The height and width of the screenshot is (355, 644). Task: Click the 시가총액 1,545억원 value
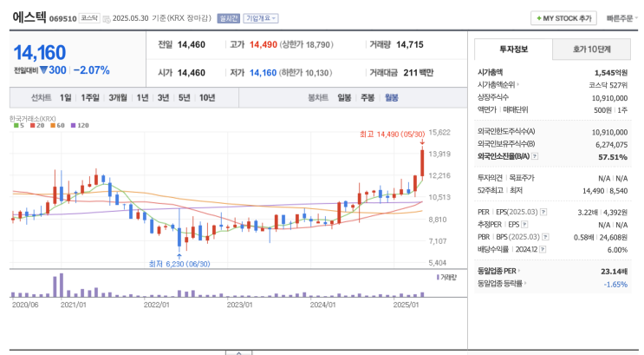click(611, 73)
